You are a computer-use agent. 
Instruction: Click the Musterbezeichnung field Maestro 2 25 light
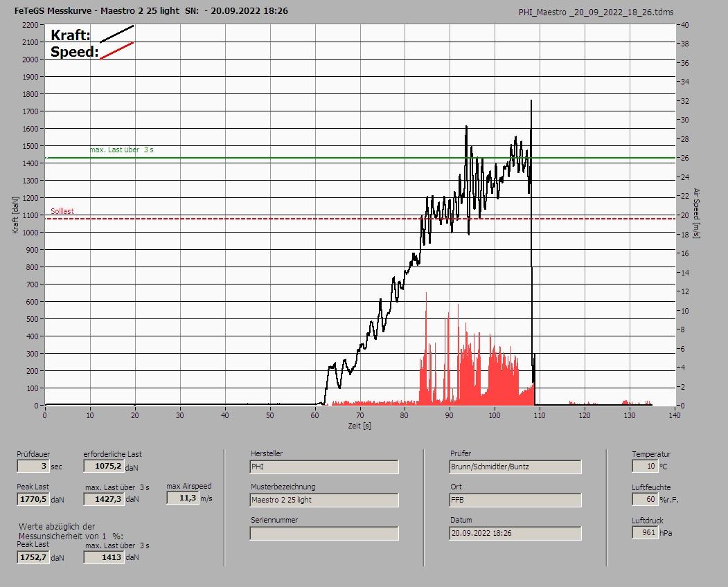324,500
